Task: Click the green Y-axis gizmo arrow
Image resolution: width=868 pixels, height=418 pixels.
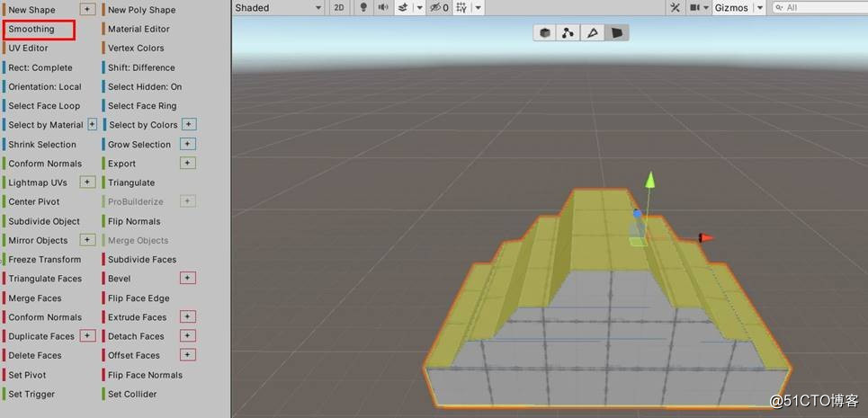Action: coord(650,181)
